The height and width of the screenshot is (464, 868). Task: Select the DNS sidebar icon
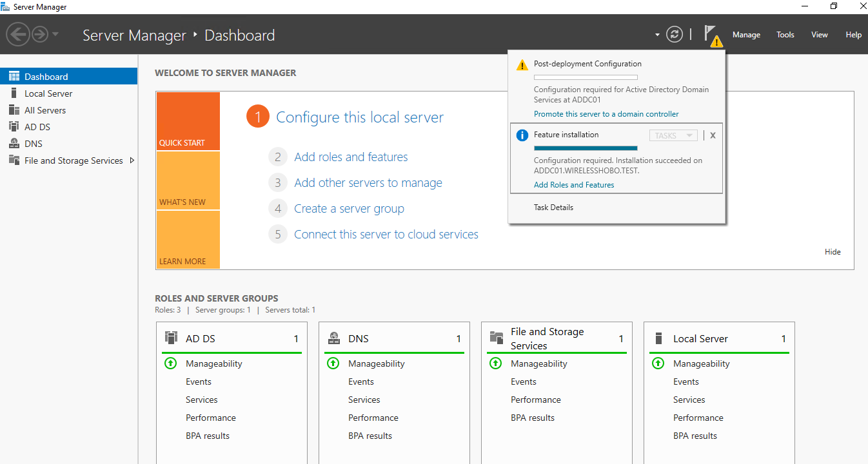point(14,144)
